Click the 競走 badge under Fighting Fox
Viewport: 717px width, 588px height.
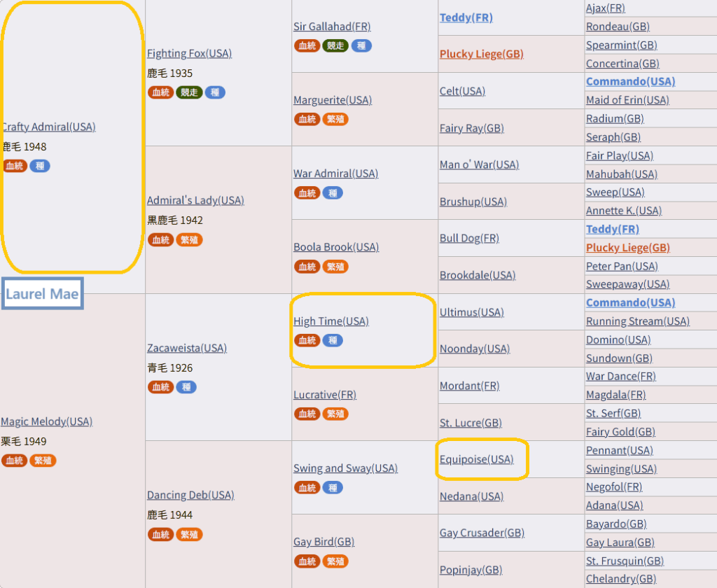189,92
